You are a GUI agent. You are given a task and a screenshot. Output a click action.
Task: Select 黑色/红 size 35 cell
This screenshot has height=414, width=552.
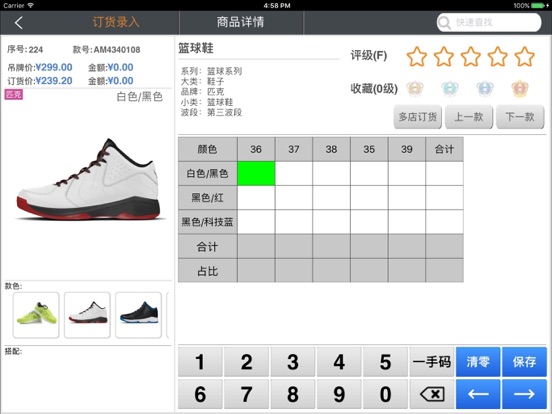click(369, 198)
